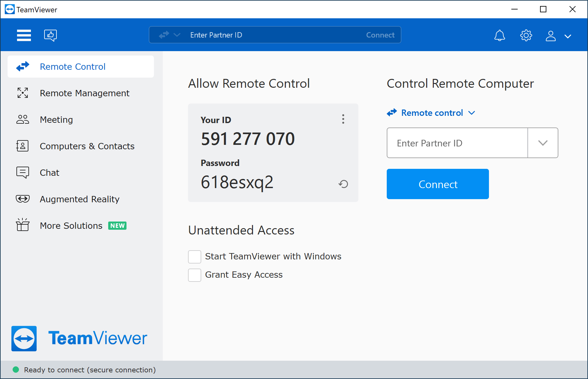The width and height of the screenshot is (588, 379).
Task: Open the Remote Control sidebar section
Action: [x=73, y=67]
